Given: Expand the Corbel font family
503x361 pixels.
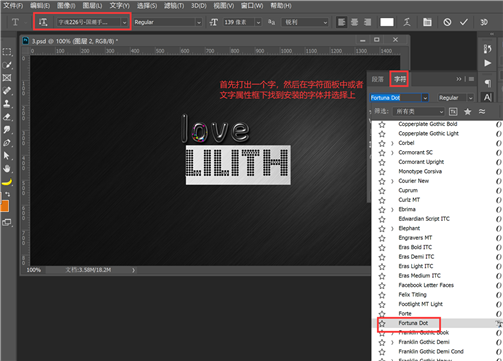Looking at the screenshot, I should [392, 143].
